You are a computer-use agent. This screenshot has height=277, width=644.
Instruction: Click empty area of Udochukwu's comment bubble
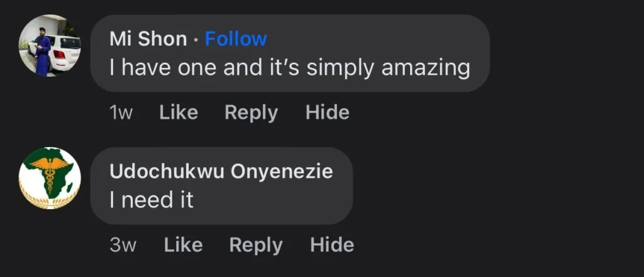tap(283, 201)
